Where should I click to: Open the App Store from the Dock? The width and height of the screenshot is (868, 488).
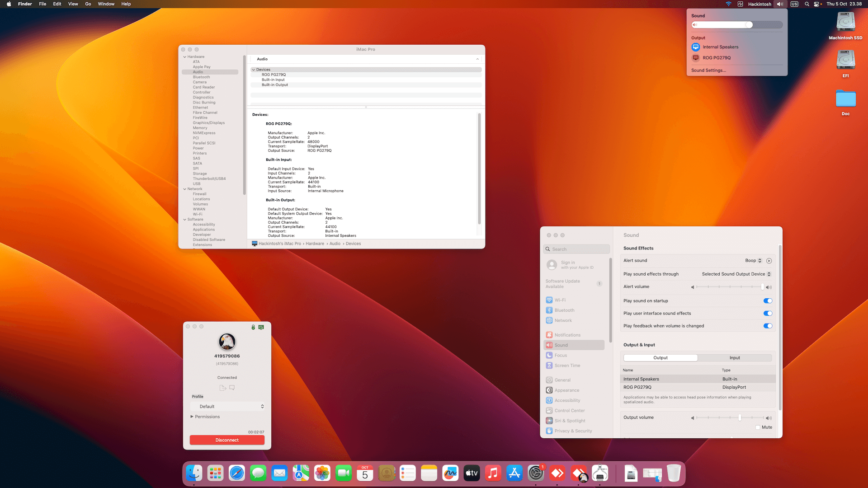pos(514,473)
